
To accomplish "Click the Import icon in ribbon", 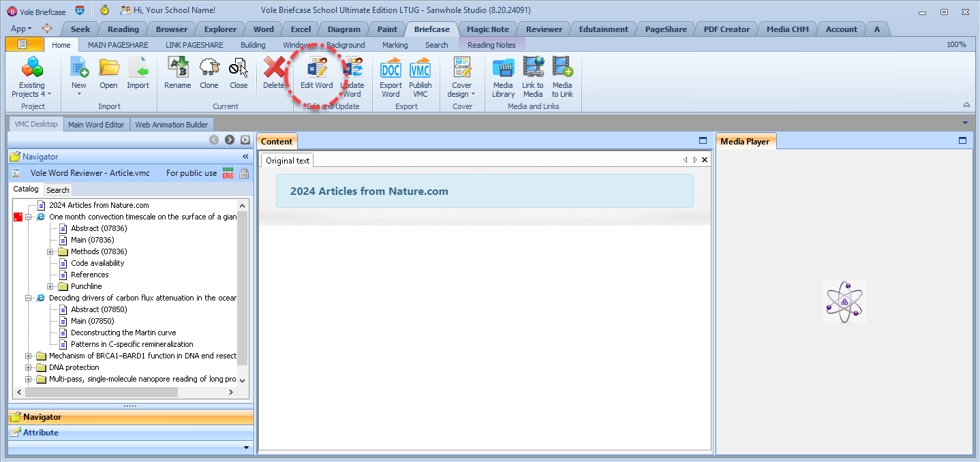I will [138, 69].
